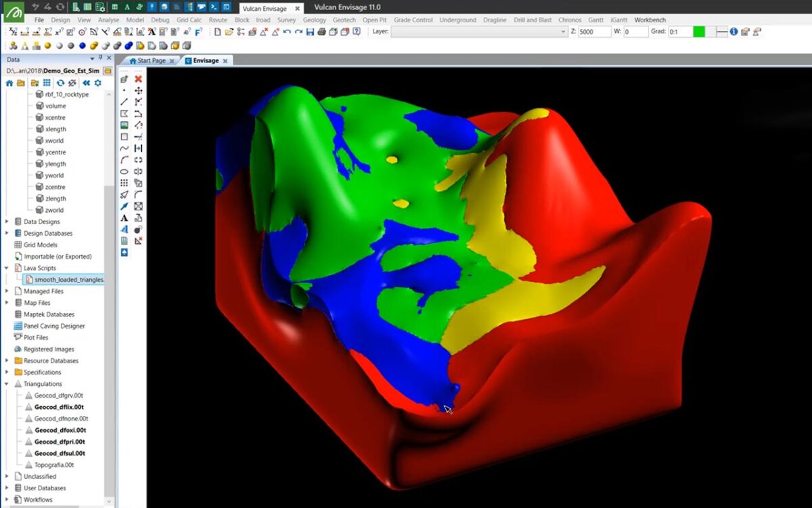
Task: Expand the Resource Databases node
Action: (x=7, y=361)
